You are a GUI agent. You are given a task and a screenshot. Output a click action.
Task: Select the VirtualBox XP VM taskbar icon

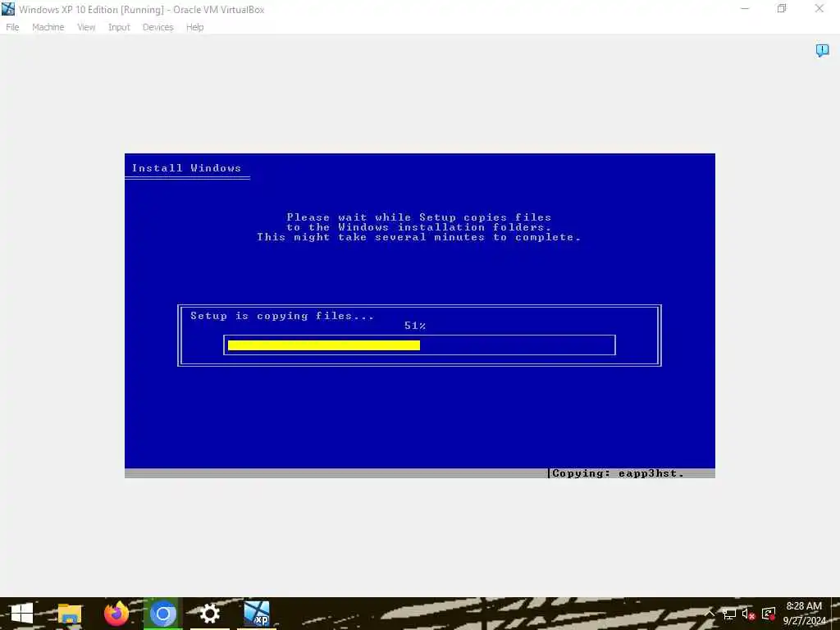pos(257,614)
